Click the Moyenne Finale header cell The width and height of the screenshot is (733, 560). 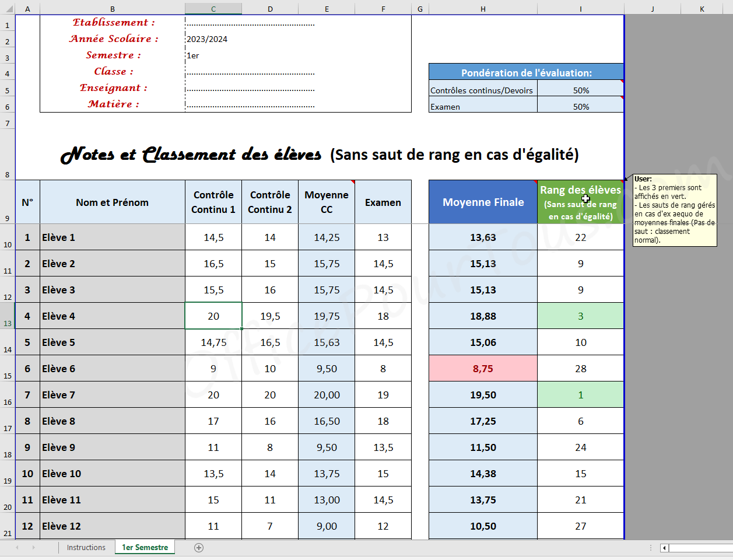click(483, 202)
